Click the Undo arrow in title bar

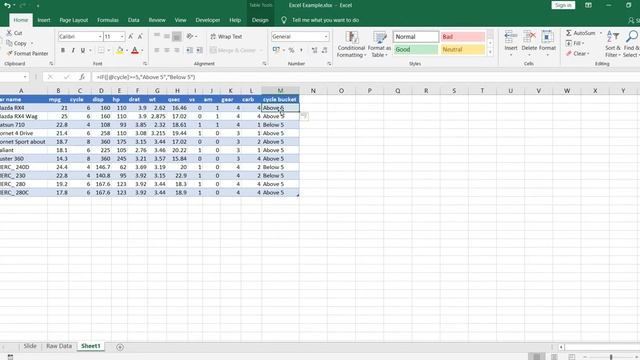click(7, 5)
